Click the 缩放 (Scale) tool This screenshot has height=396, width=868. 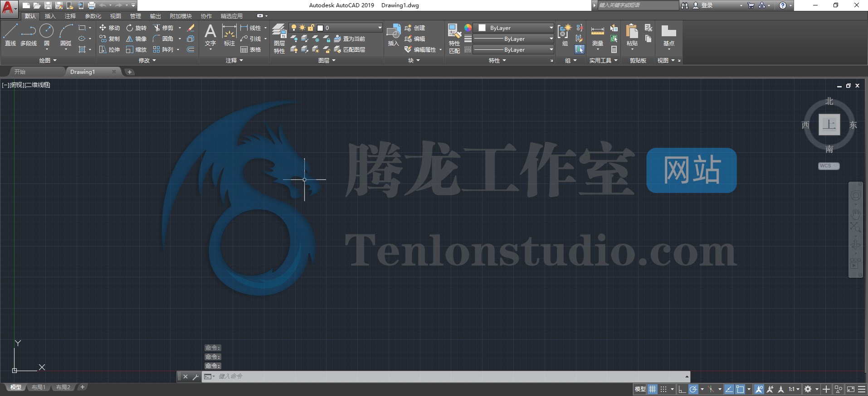(x=136, y=49)
